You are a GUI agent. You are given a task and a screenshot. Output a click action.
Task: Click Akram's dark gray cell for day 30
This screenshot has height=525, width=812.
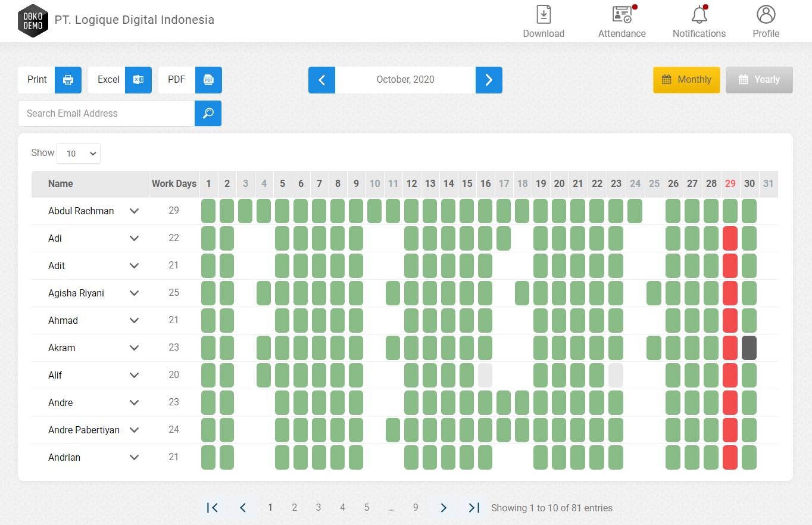pyautogui.click(x=749, y=348)
